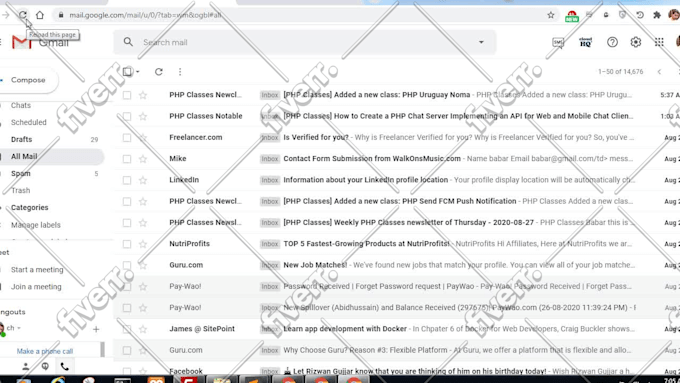This screenshot has width=680, height=383.
Task: Go to browser home page icon
Action: [40, 15]
